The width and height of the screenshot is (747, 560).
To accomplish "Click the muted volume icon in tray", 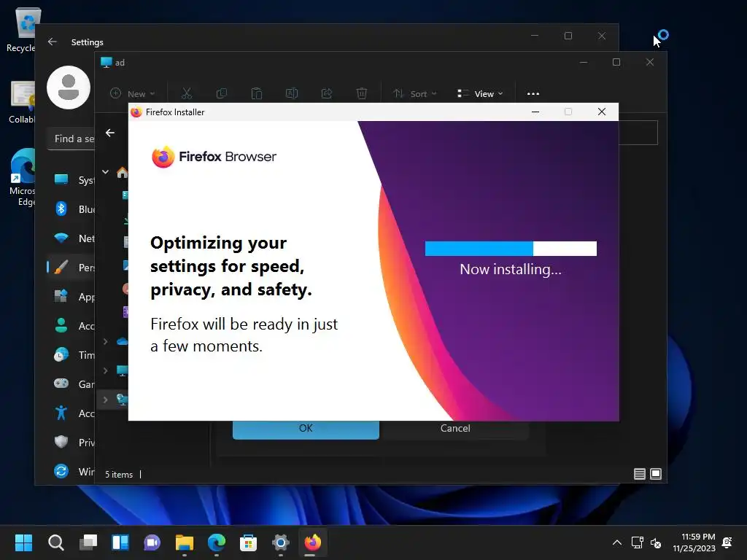I will (x=656, y=542).
